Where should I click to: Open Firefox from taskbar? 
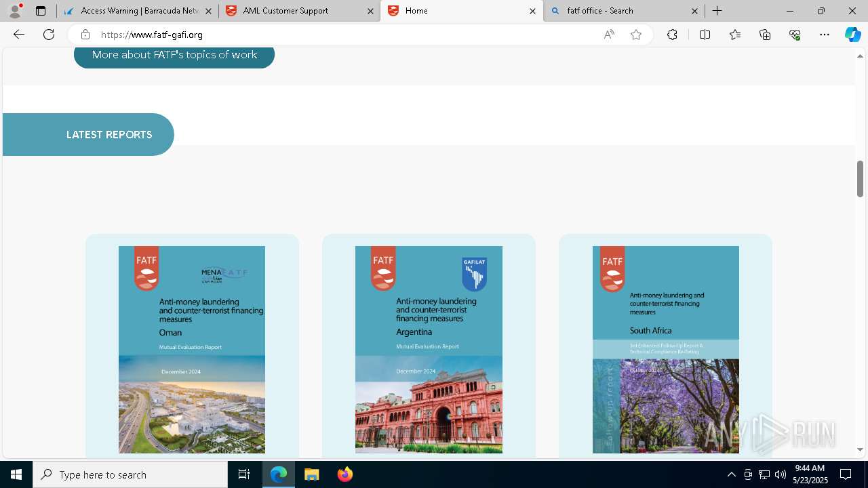pyautogui.click(x=345, y=474)
